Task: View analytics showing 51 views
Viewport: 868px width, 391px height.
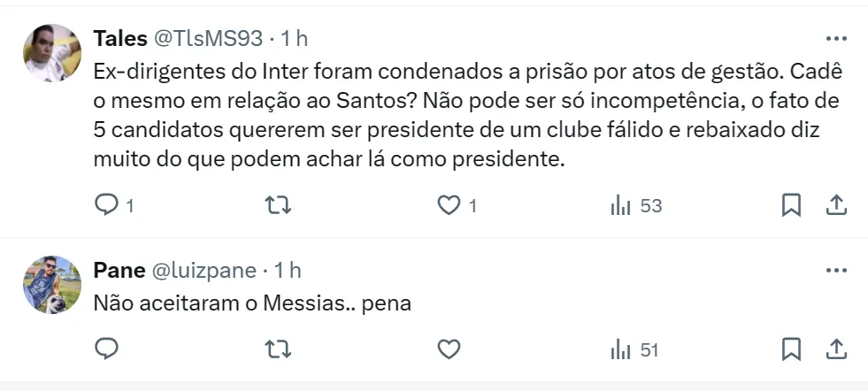Action: [x=635, y=349]
